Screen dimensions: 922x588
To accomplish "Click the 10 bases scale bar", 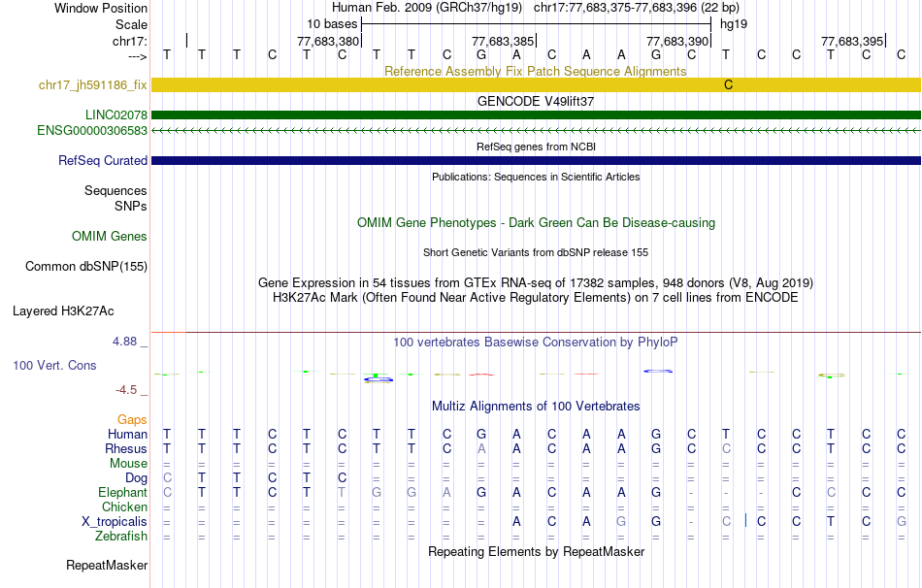I will 537,24.
